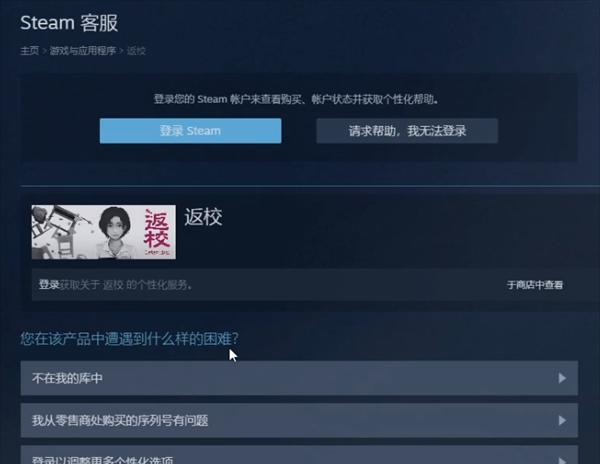Expand arrow on 不在我的库中 row

pos(562,378)
